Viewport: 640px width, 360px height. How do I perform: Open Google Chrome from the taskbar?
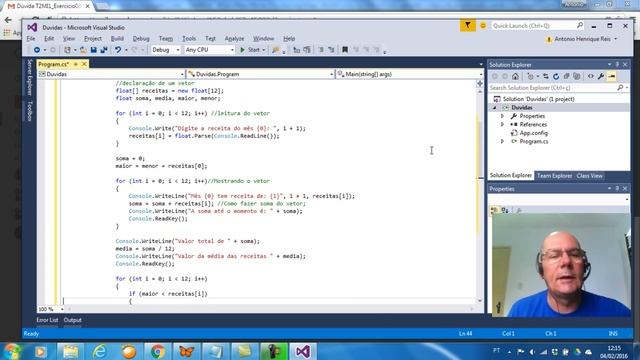[158, 351]
